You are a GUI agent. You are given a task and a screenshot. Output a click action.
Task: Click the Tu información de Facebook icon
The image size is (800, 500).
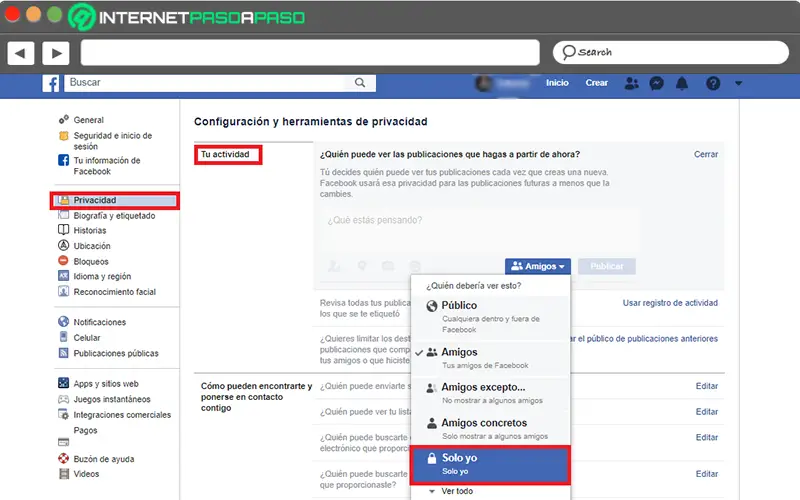(63, 160)
